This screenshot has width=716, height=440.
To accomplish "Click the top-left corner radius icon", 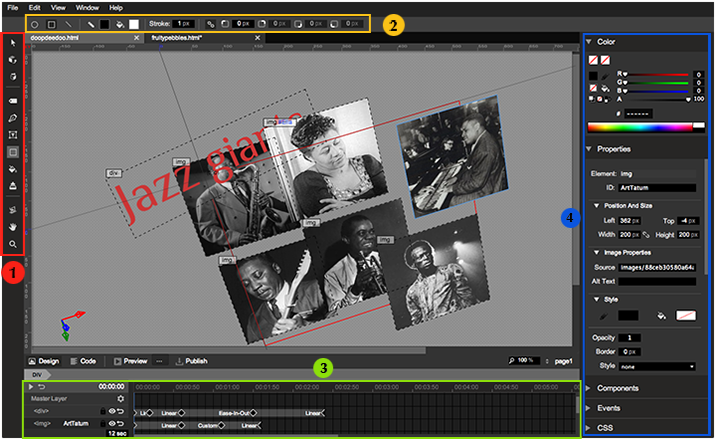I will click(x=225, y=24).
